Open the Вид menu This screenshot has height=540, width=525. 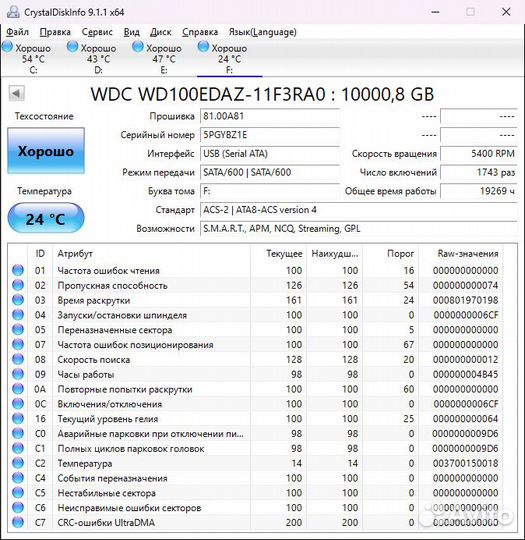pos(132,32)
